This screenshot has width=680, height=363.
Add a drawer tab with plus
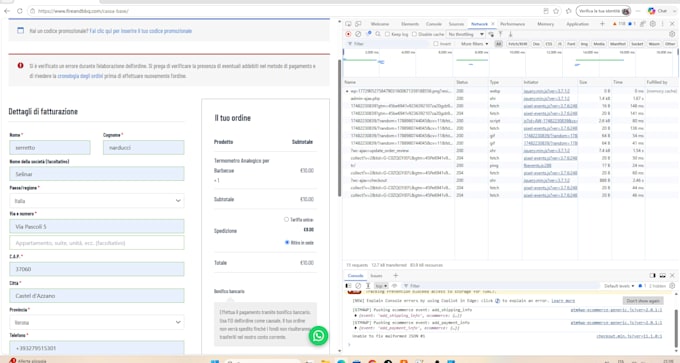tap(396, 275)
